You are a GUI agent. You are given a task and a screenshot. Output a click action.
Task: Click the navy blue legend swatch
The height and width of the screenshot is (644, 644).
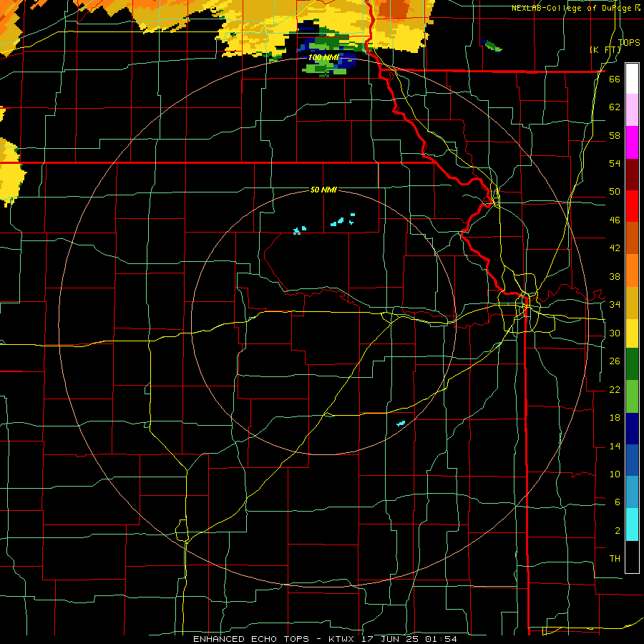[x=632, y=429]
